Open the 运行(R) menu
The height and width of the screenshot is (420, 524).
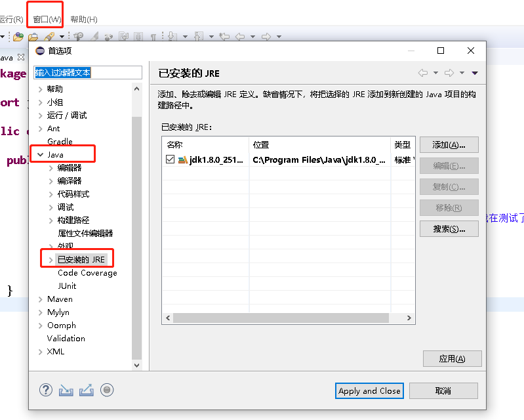coord(11,20)
